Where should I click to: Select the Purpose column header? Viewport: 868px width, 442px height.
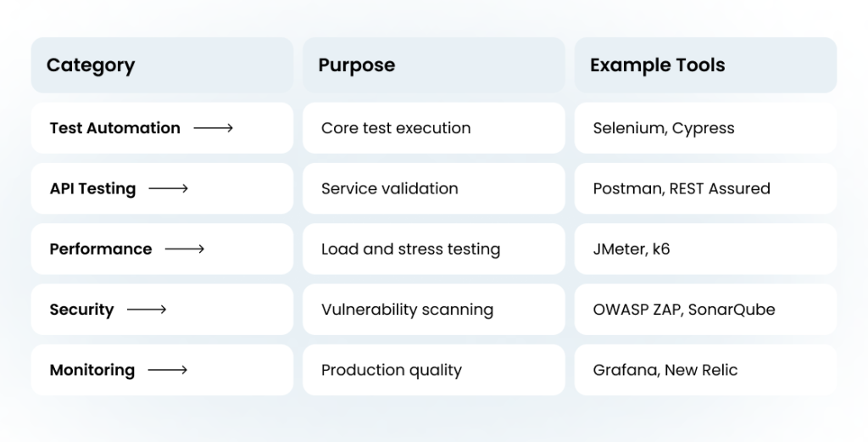[x=433, y=65]
